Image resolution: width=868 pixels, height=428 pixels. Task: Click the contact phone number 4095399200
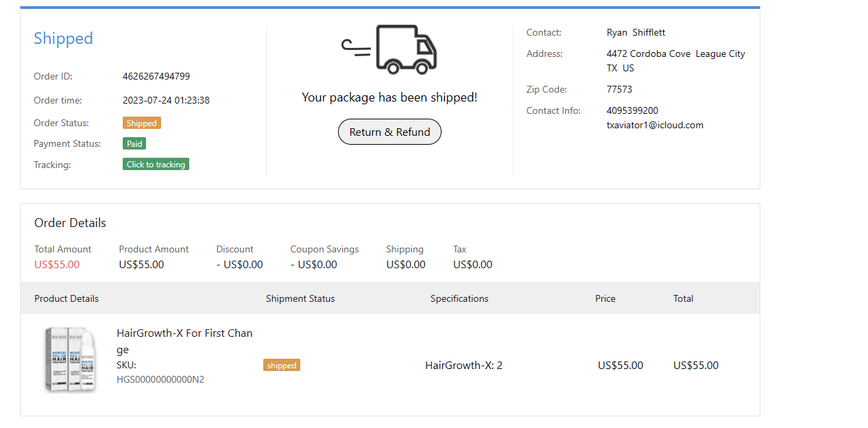click(x=632, y=110)
